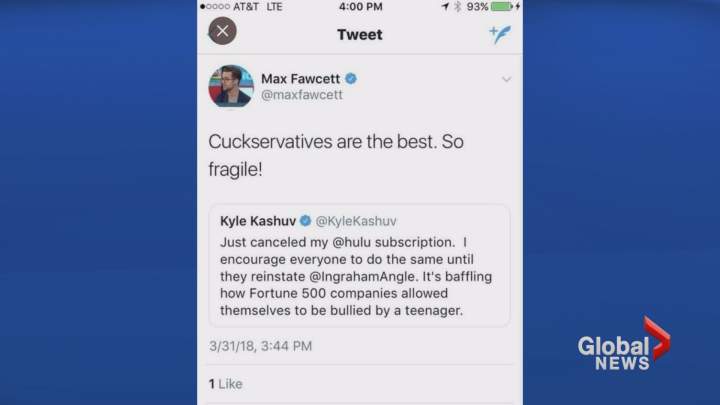This screenshot has width=720, height=405.
Task: Click Kyle Kashuv's verified badge
Action: pos(305,221)
